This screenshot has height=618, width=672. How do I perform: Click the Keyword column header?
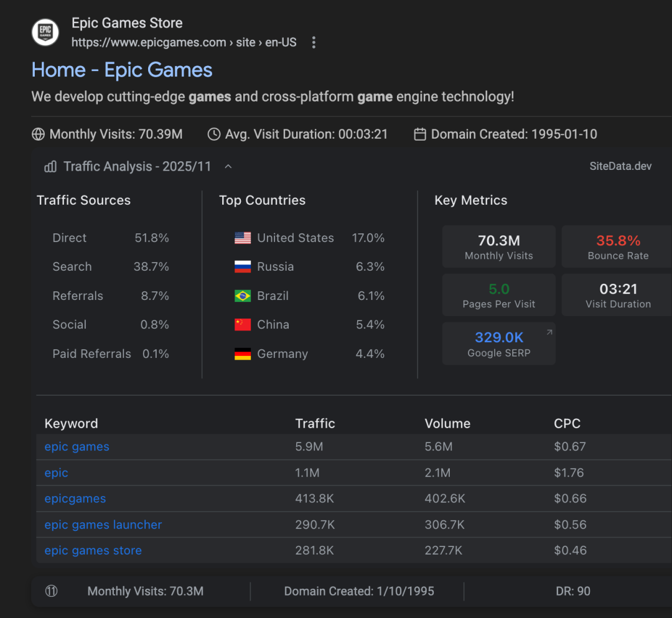pos(71,423)
